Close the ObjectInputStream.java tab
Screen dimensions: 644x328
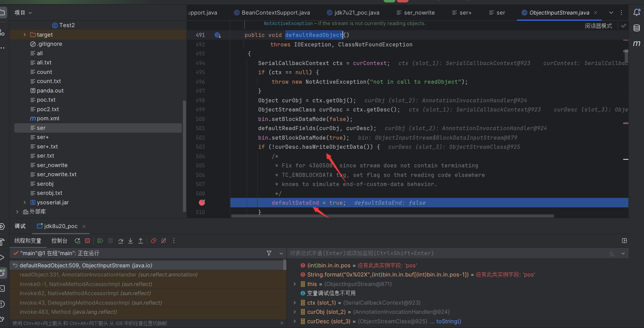pos(596,13)
